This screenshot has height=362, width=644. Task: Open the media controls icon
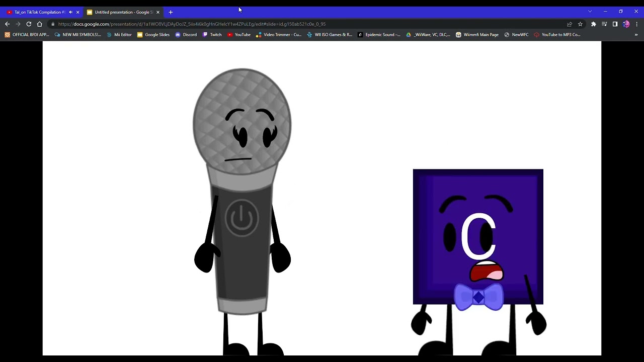[604, 24]
